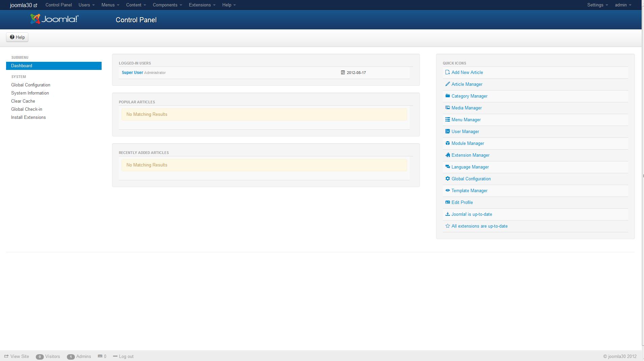Click the 'Administrator' label beside Super User
644x361 pixels.
coord(155,73)
